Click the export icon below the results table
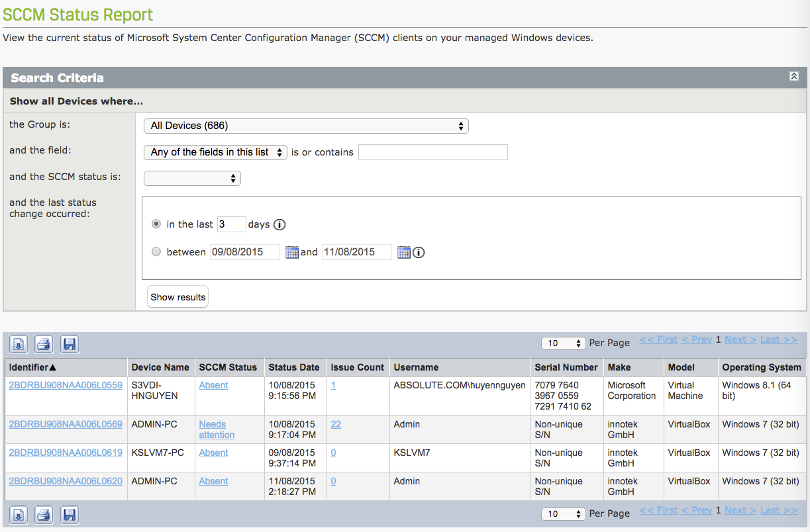This screenshot has width=810, height=532. pyautogui.click(x=18, y=514)
